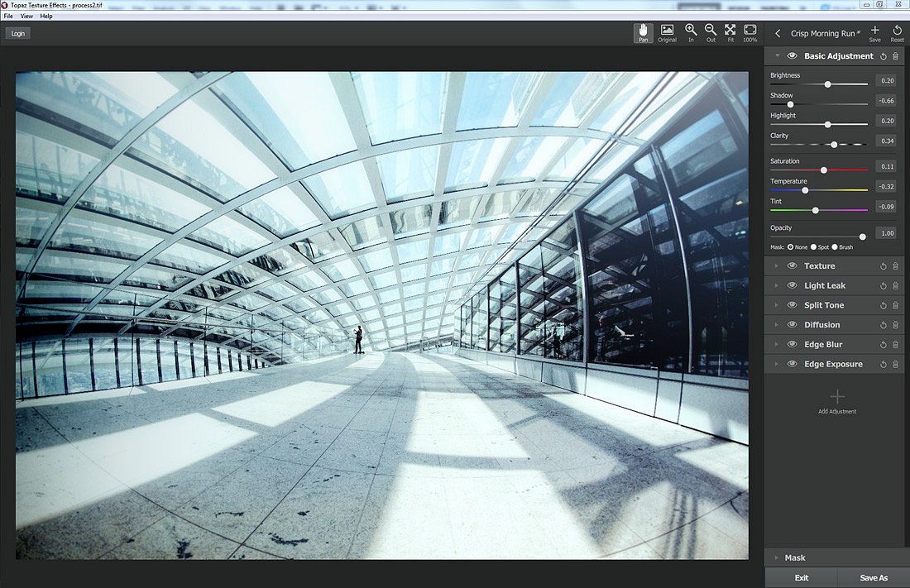Open the File menu
This screenshot has width=910, height=588.
point(8,17)
